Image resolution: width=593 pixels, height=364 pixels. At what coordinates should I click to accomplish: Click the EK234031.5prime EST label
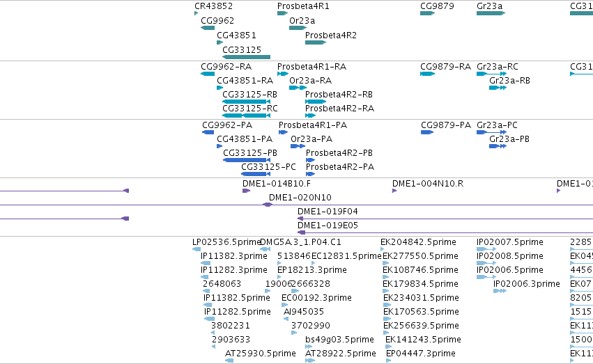pyautogui.click(x=421, y=298)
